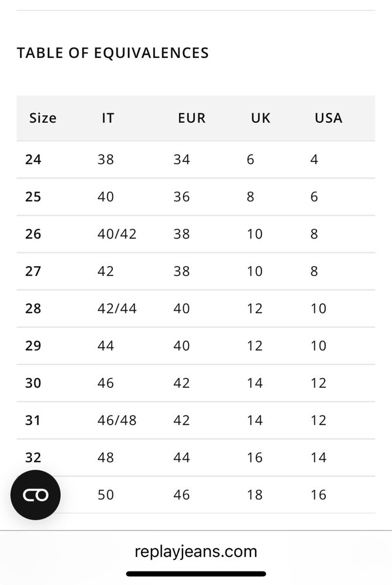This screenshot has height=585, width=392.
Task: Tap the size 24 row label
Action: pyautogui.click(x=33, y=159)
